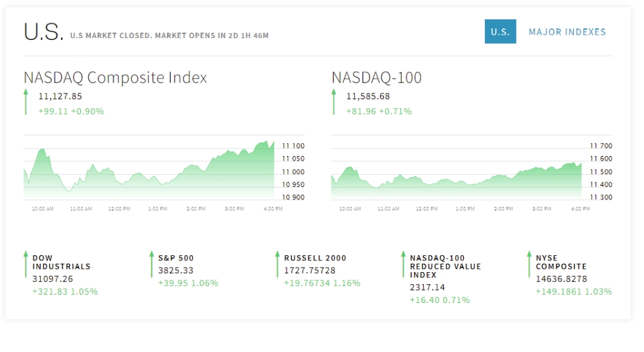Click the up arrow next to Russell 2000
The image size is (644, 352).
pos(277,269)
